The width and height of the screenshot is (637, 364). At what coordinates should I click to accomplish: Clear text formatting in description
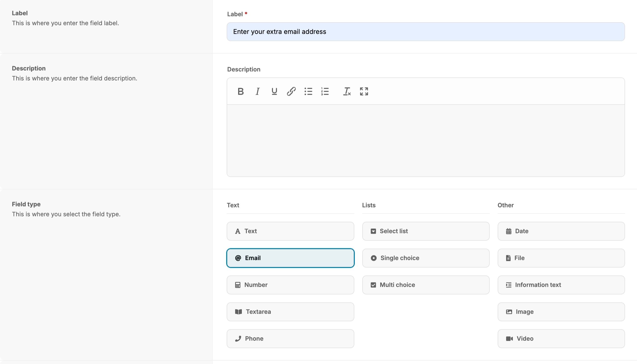point(347,92)
